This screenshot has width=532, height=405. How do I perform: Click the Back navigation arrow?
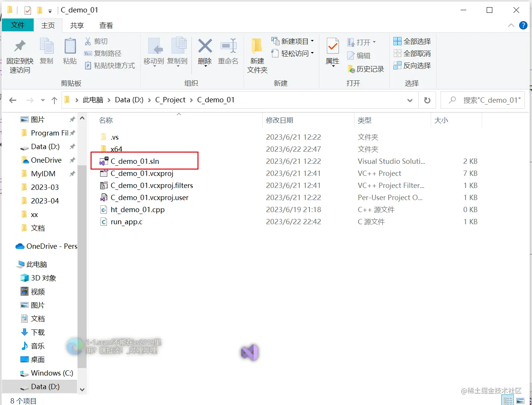pos(13,100)
